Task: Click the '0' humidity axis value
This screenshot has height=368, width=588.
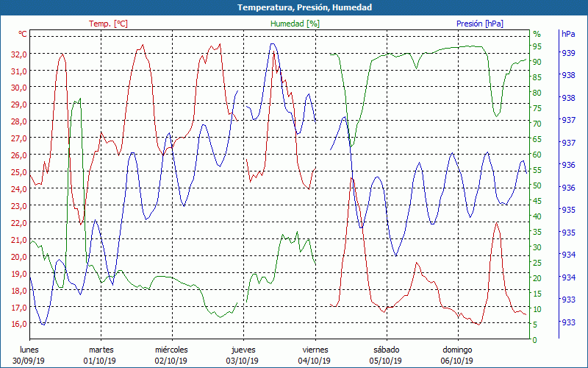Action: 535,340
